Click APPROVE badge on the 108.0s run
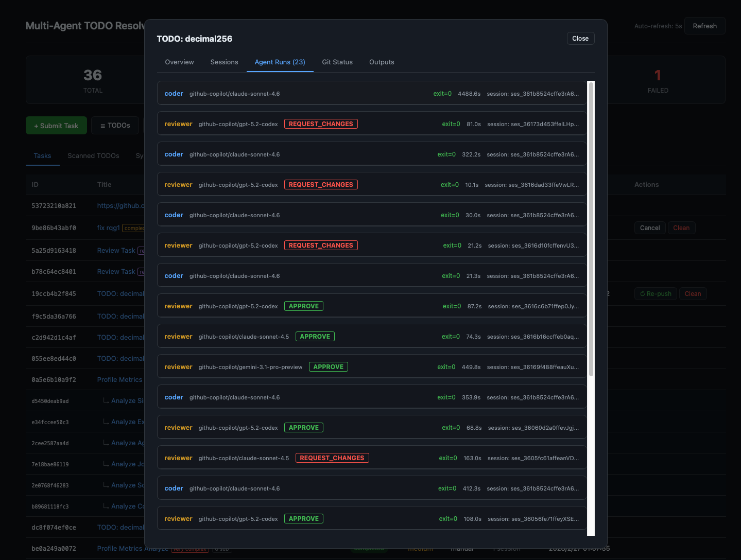Screen dimensions: 741x560 [304, 518]
